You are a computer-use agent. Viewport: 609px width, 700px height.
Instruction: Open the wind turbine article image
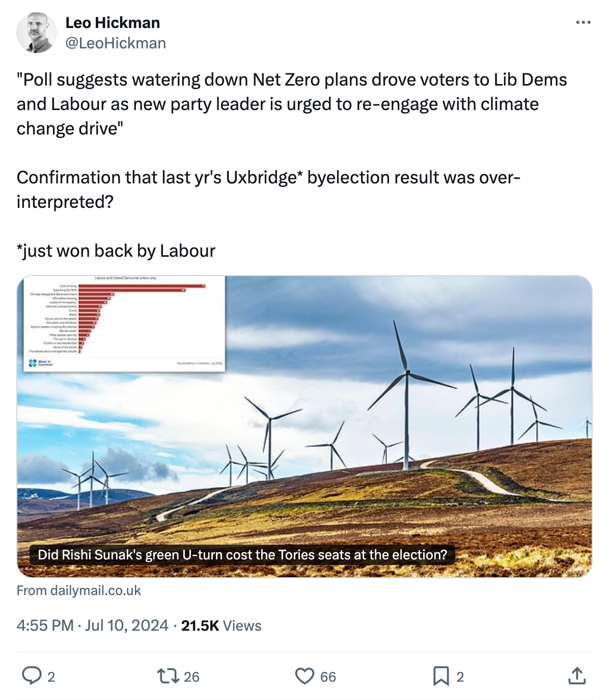(x=356, y=459)
